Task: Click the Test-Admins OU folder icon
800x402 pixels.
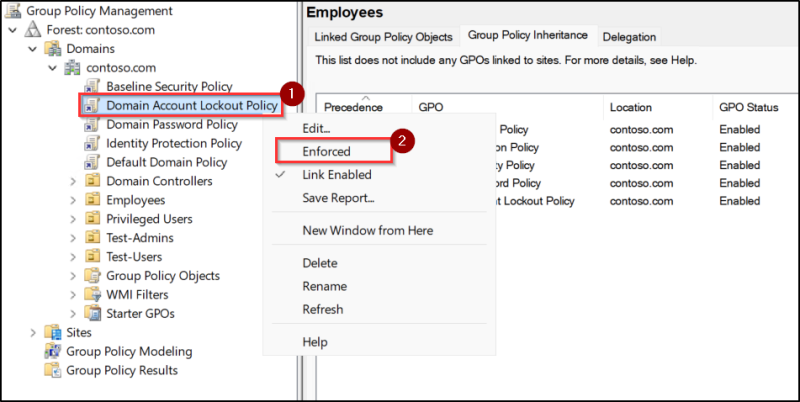Action: [x=92, y=238]
